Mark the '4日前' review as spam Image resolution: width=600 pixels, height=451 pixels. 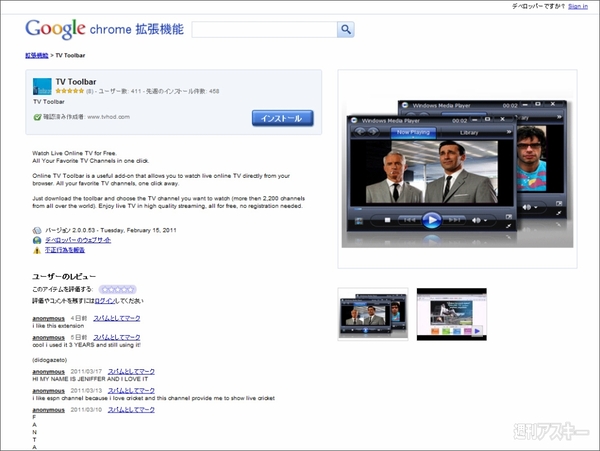tap(117, 318)
